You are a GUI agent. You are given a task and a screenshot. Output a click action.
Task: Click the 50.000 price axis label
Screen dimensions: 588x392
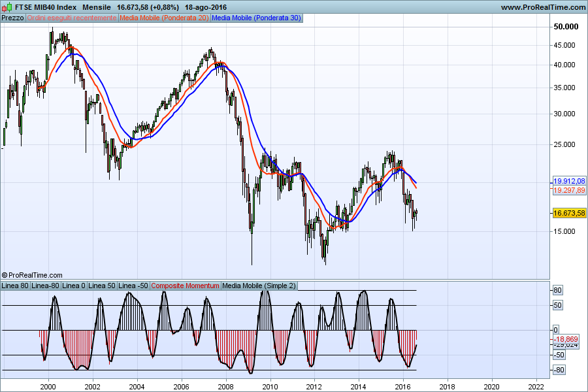[566, 27]
